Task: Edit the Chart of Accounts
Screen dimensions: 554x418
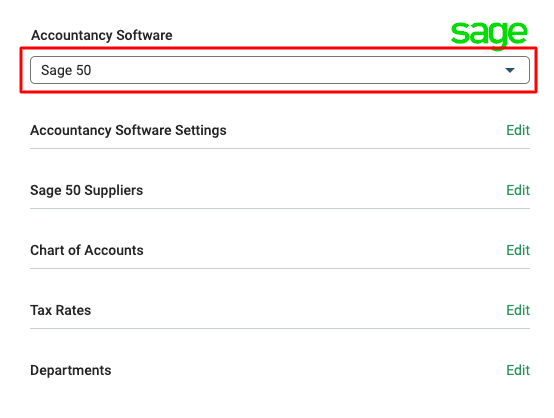Action: click(518, 250)
